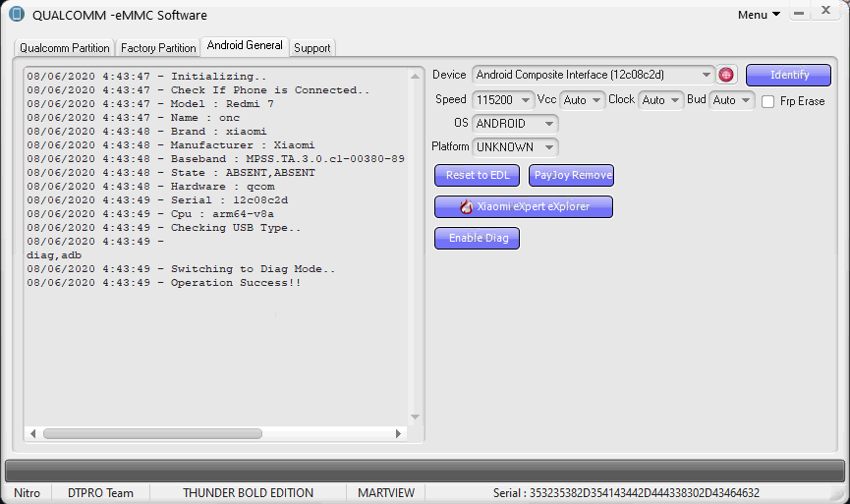
Task: Close the QUALCOMM eMMC Software window
Action: 825,10
